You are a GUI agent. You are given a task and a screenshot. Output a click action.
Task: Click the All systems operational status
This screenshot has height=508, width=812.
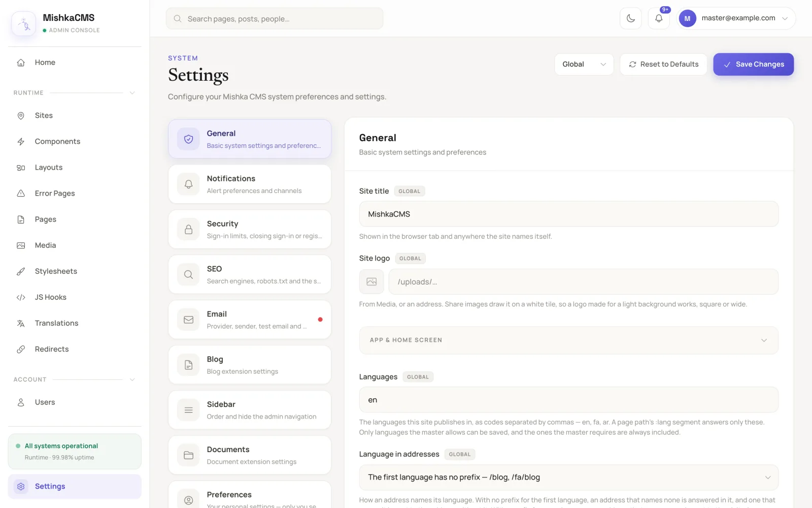click(75, 451)
